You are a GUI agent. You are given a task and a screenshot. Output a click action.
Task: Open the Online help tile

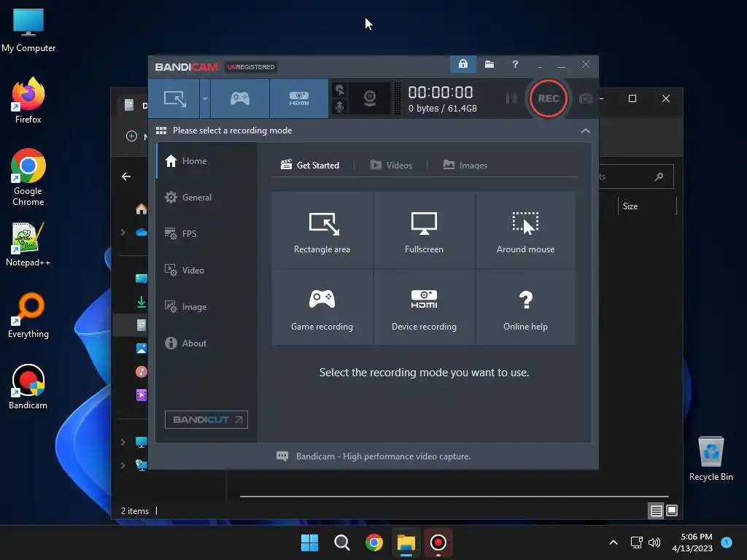[x=525, y=308]
